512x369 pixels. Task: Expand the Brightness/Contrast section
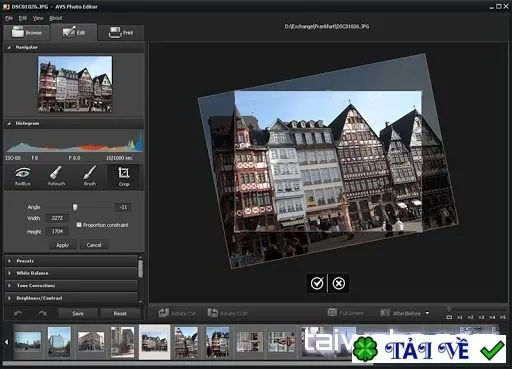tap(71, 298)
